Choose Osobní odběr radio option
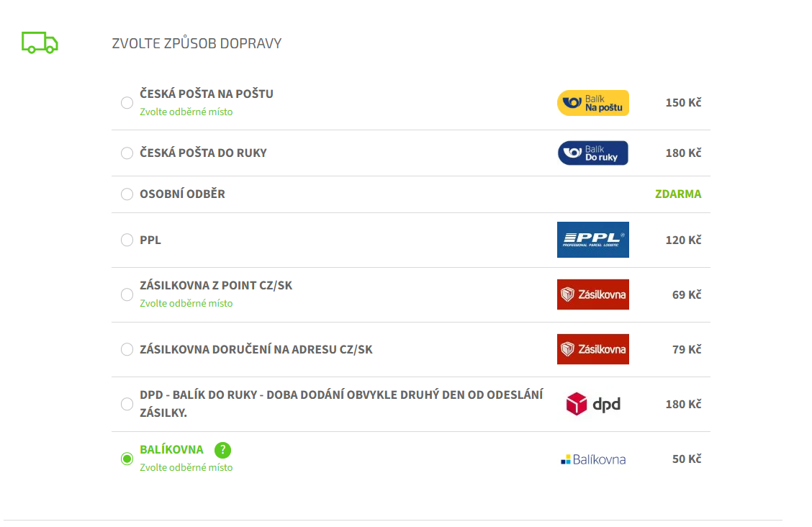Screen dimensions: 812x527 point(127,194)
